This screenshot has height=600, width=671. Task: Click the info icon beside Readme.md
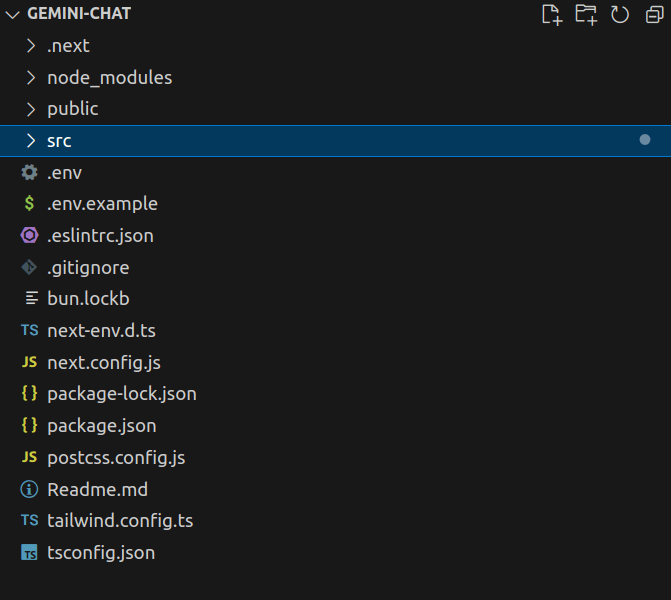(x=30, y=489)
